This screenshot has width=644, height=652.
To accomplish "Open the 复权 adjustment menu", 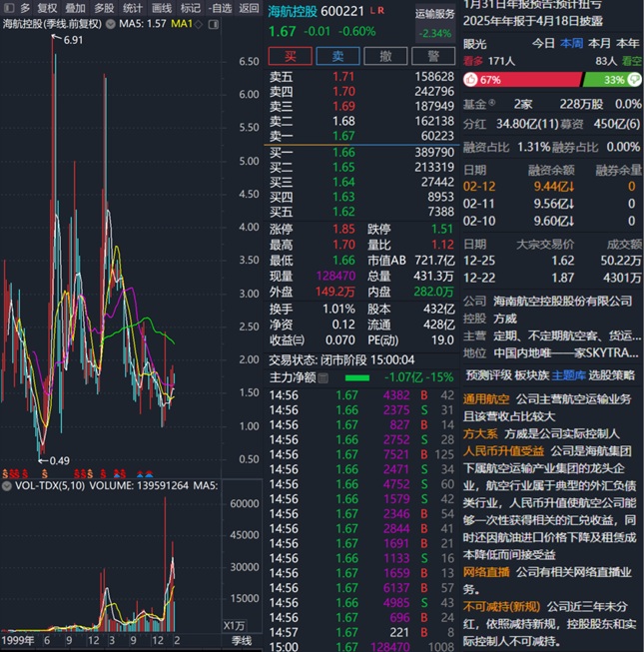I will 47,8.
